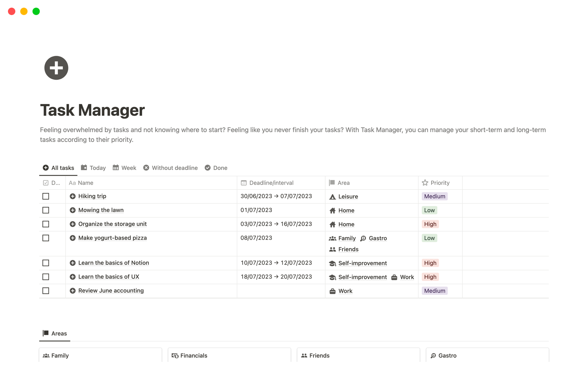Click the plus icon beside Hiking trip
588x368 pixels.
[x=73, y=196]
